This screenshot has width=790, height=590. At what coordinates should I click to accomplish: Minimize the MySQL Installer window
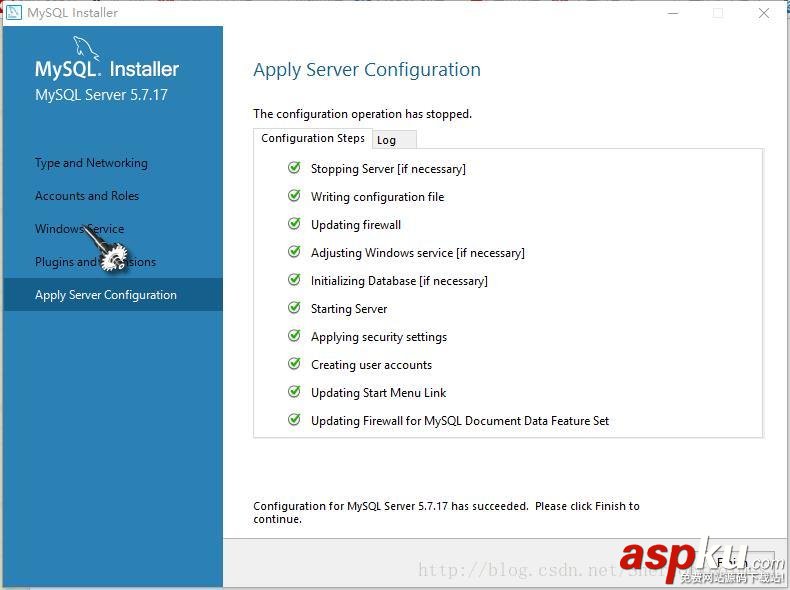pyautogui.click(x=673, y=13)
